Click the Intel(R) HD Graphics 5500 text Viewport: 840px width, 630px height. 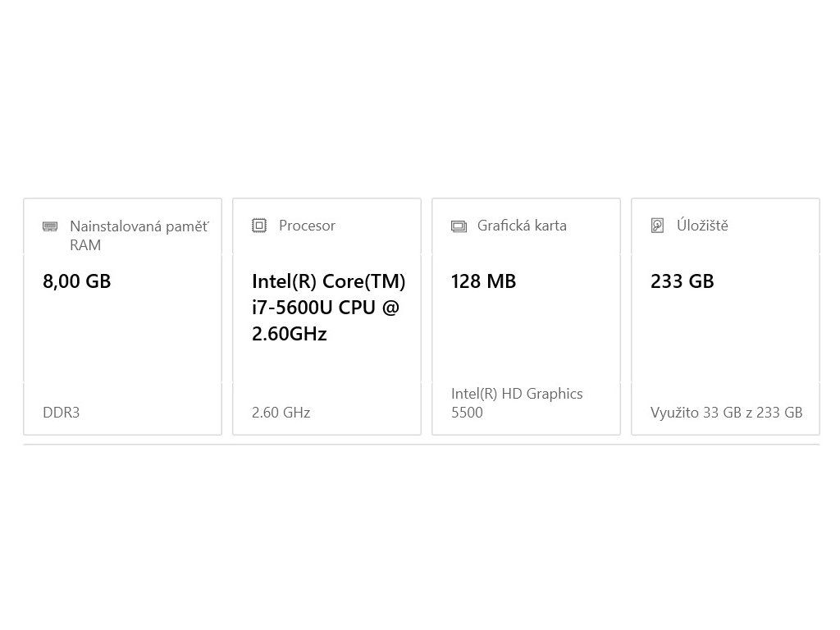point(517,403)
